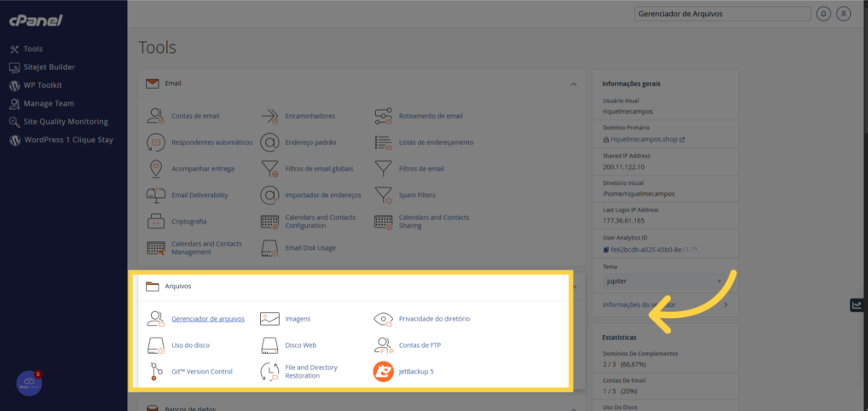Open the Email Deliverability mailbox icon

[155, 195]
